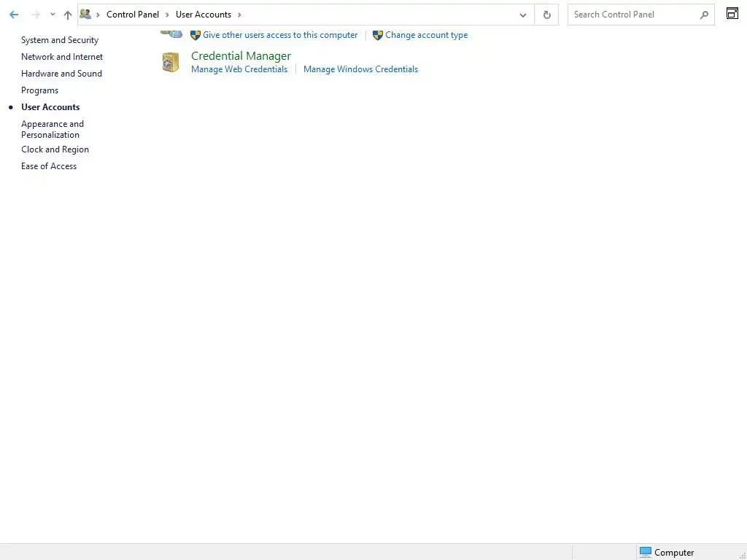Click the Computer label in status bar
The image size is (747, 560).
(x=674, y=553)
